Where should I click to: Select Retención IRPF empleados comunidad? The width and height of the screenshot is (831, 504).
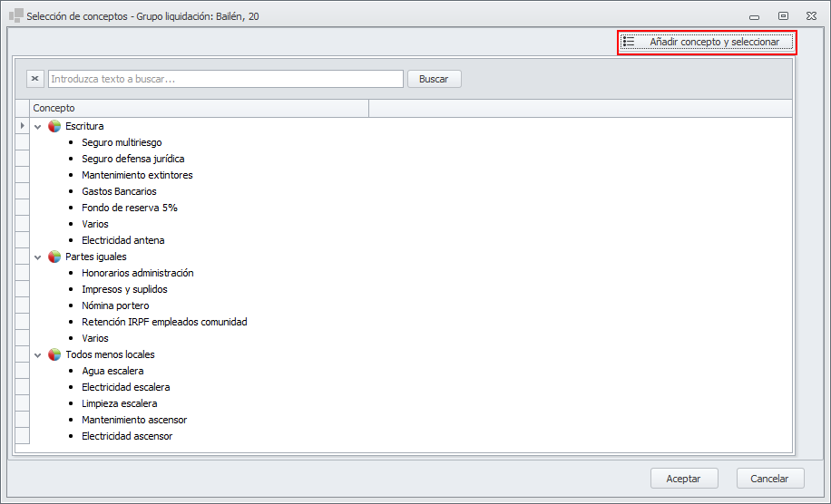click(x=164, y=322)
